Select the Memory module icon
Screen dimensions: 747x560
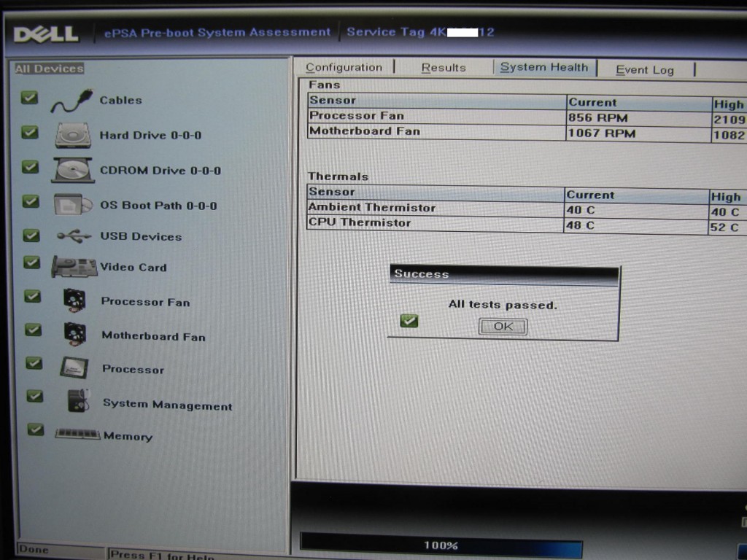point(77,434)
